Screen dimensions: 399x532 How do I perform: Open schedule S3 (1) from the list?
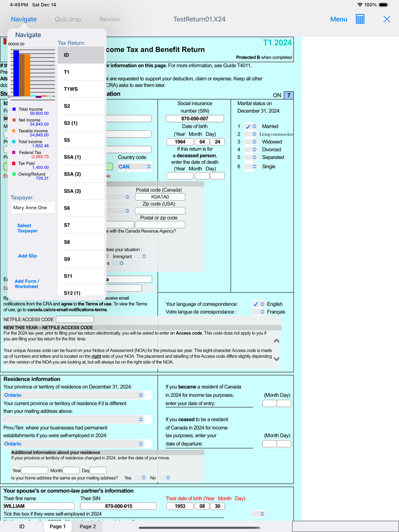tap(81, 123)
